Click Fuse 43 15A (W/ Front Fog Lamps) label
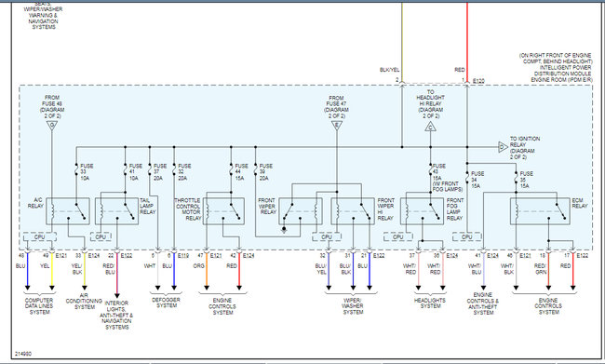 448,178
